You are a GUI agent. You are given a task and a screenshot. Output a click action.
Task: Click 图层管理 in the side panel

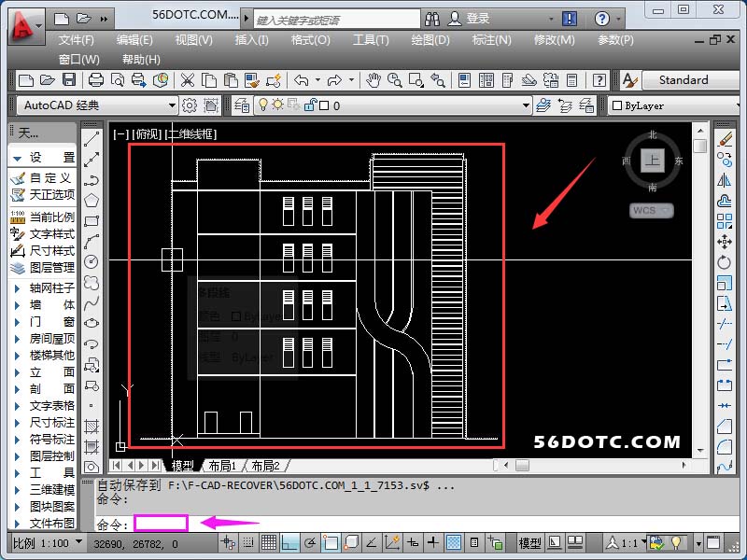click(51, 268)
